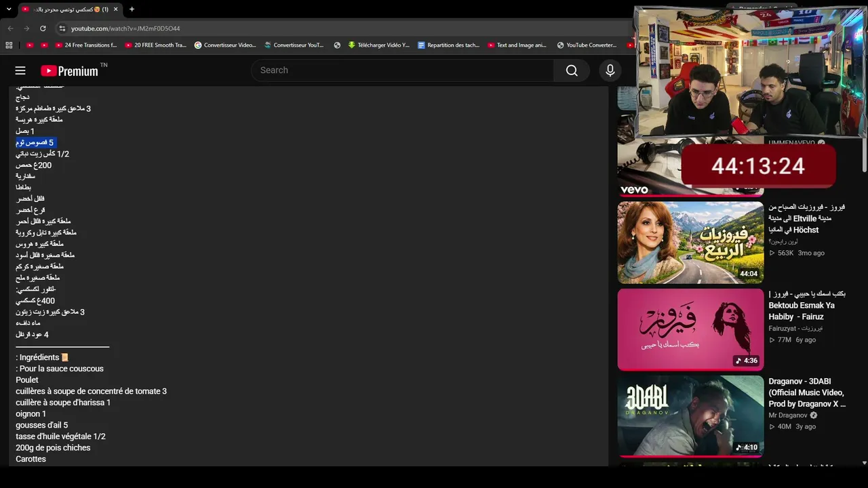Viewport: 868px width, 488px height.
Task: Open 'Draganov - 3DABI' video title
Action: point(807,392)
